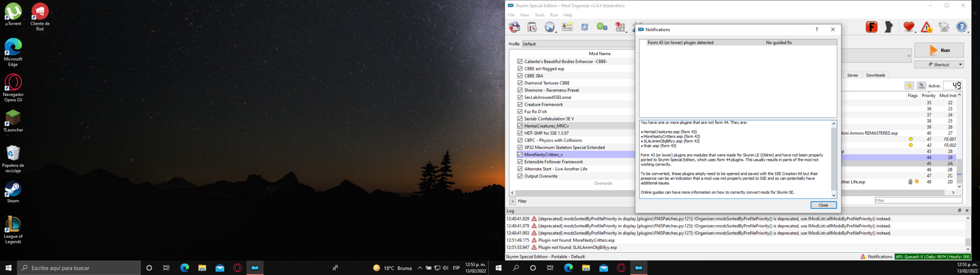Open Navegador Opera GX desktop icon

(13, 87)
